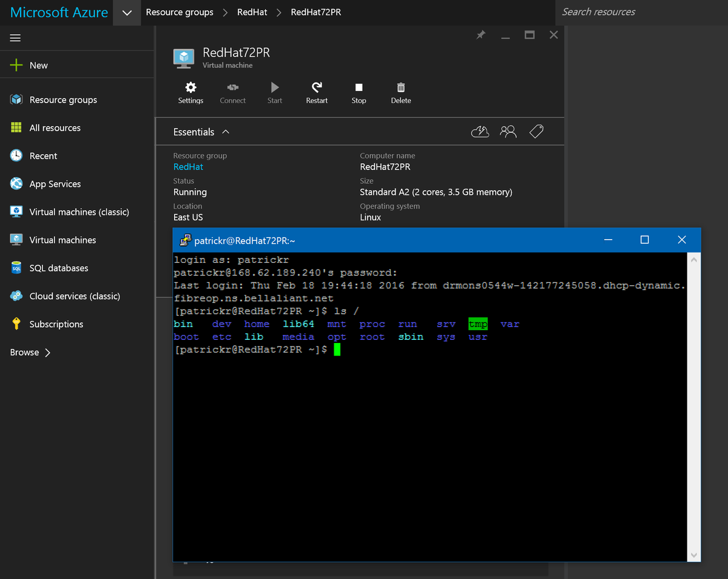Open the hamburger menu in the sidebar

coord(15,38)
